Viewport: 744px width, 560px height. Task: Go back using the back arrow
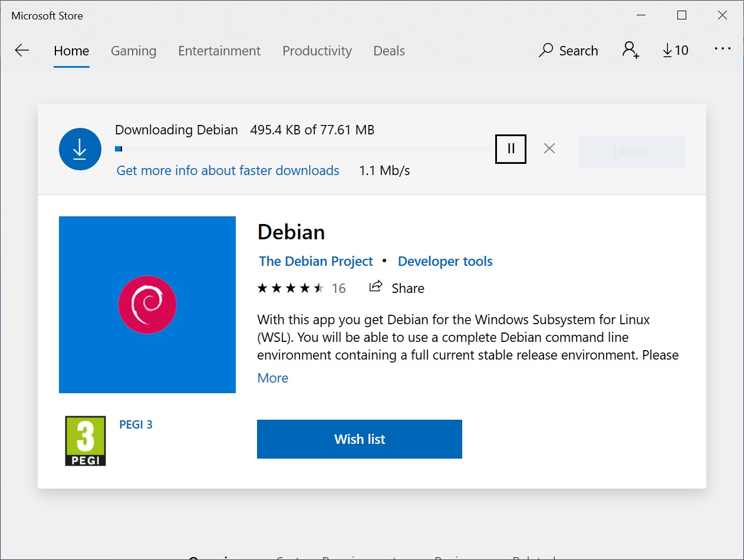coord(22,51)
